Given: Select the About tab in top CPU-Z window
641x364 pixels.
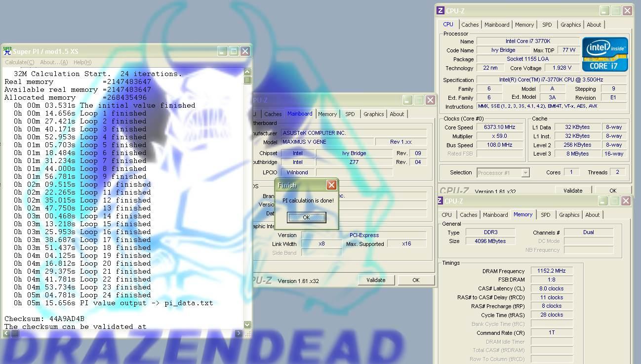Looking at the screenshot, I should tap(594, 25).
